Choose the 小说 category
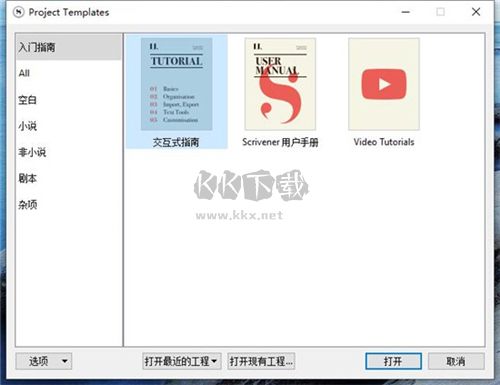Screen dimensions: 500x385 coord(68,126)
